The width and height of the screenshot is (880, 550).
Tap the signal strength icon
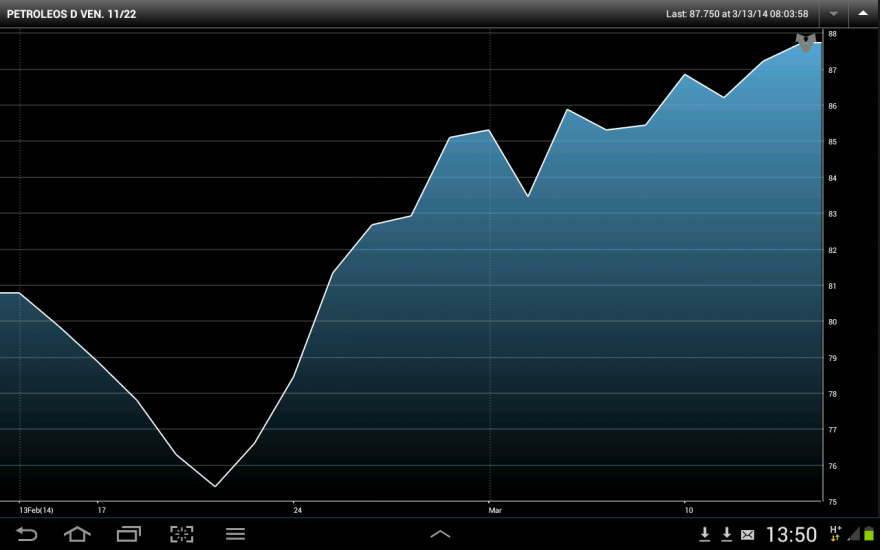[854, 534]
